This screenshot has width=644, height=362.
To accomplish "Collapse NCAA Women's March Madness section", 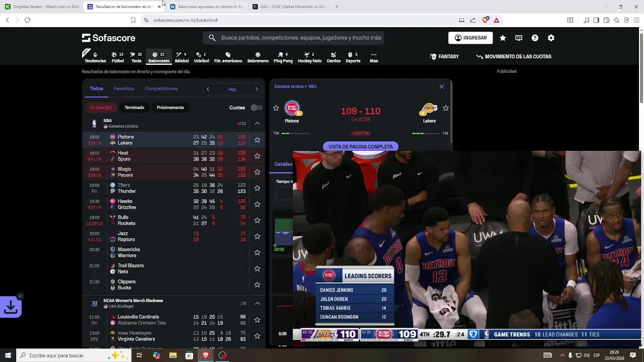I will click(x=257, y=303).
